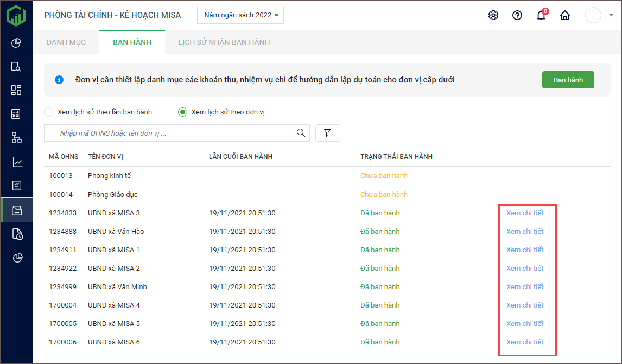This screenshot has width=622, height=364.
Task: Click Chưa ban hành status for Phòng kinh tế
Action: point(384,175)
